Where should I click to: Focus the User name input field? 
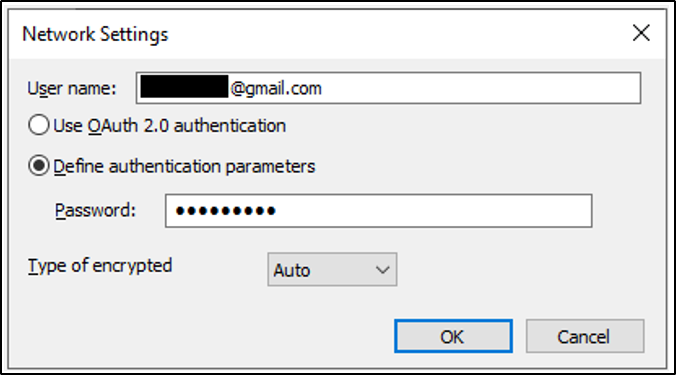coord(388,88)
